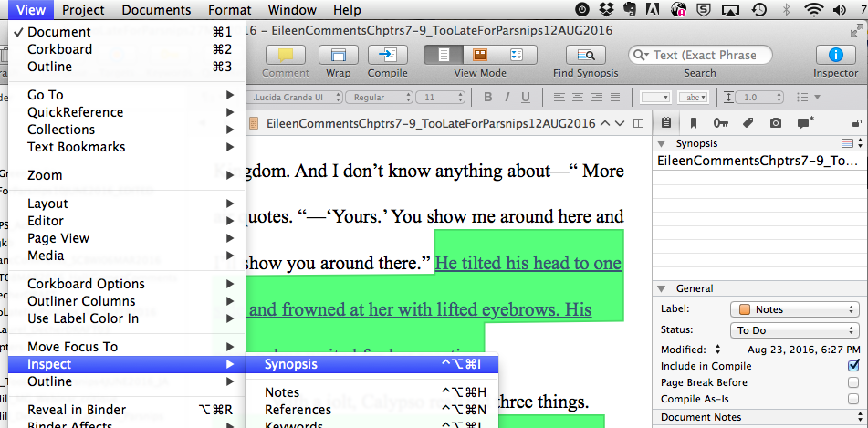Toggle the Include in Compile checkbox

(853, 365)
